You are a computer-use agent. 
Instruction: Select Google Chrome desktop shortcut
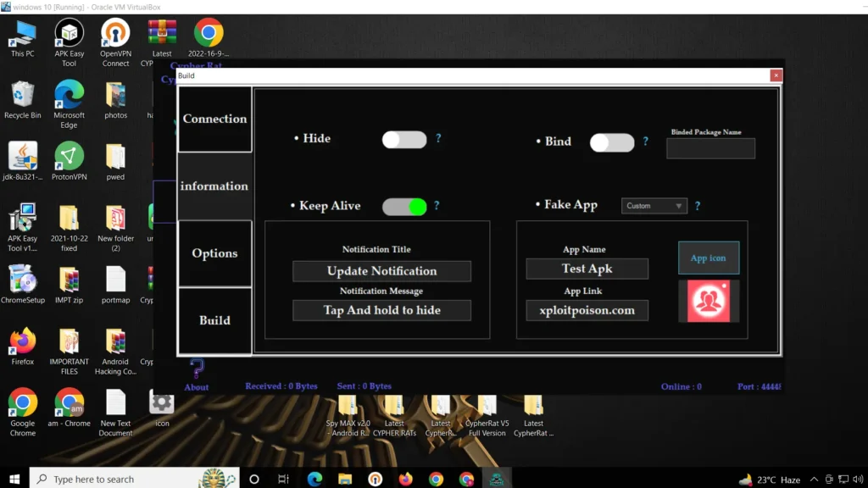tap(23, 413)
